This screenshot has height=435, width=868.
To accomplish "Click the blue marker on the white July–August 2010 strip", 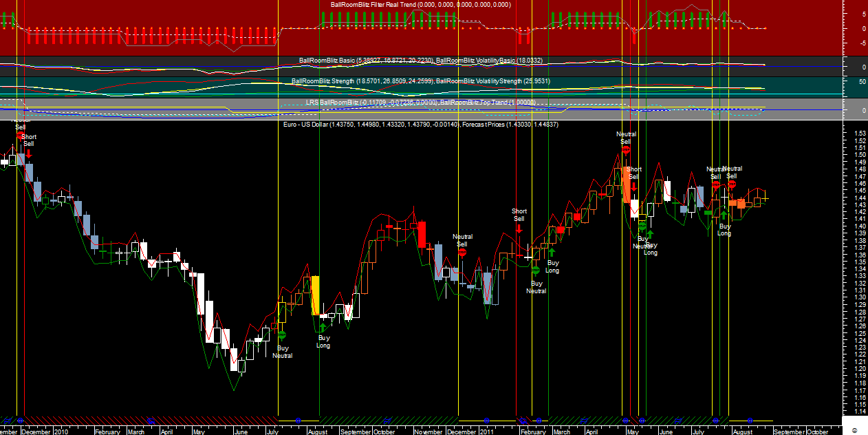I will click(298, 420).
